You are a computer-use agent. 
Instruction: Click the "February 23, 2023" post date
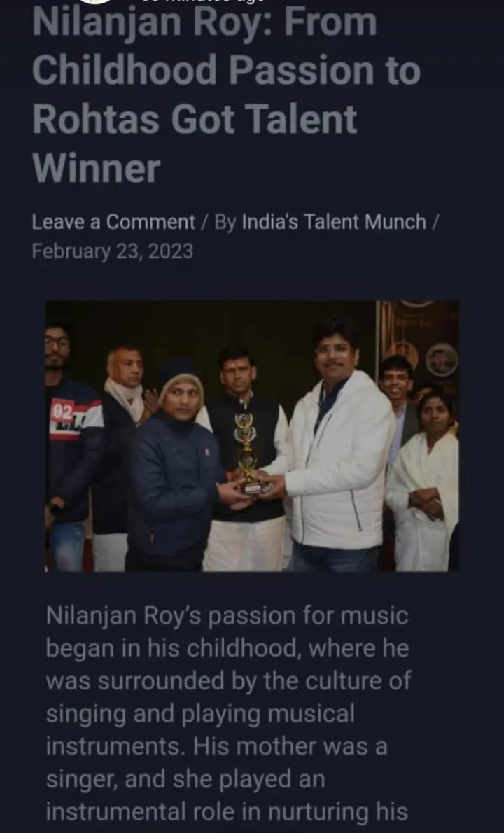[x=113, y=251]
